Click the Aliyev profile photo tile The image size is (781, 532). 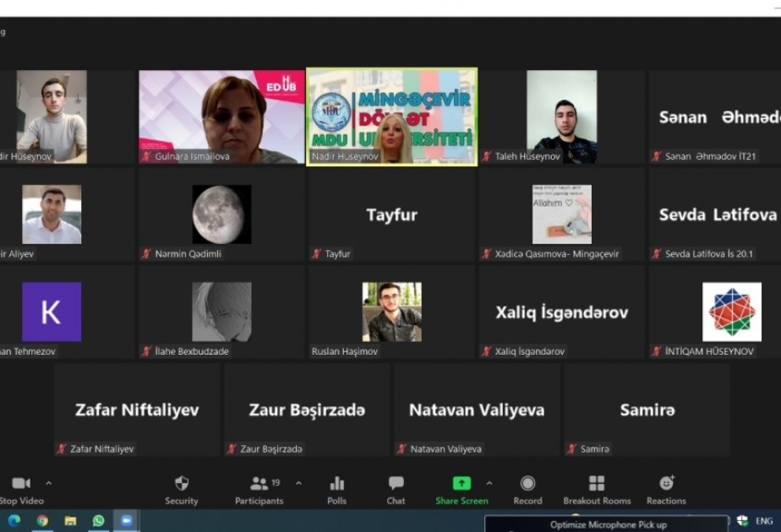[x=52, y=214]
